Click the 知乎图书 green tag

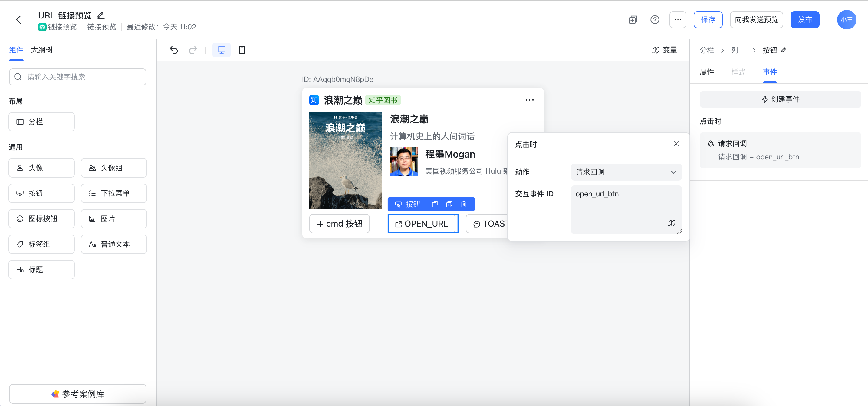pos(383,100)
